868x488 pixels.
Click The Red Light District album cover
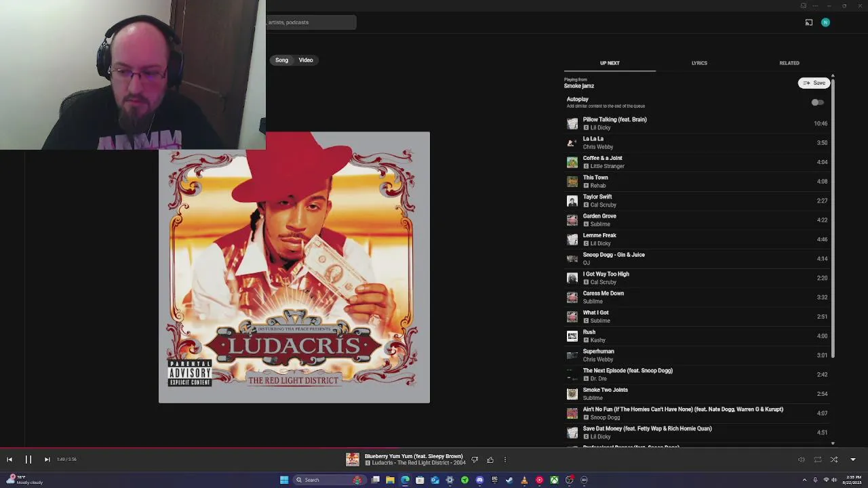(x=294, y=267)
